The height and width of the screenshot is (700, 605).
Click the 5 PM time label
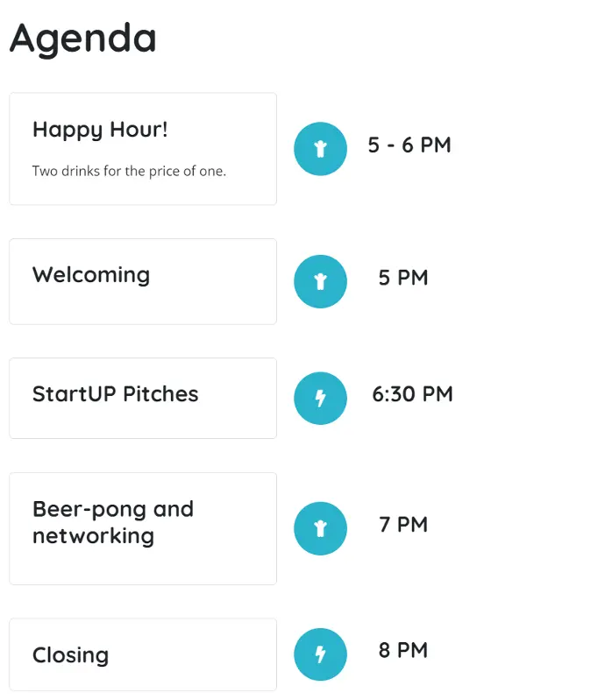point(403,278)
